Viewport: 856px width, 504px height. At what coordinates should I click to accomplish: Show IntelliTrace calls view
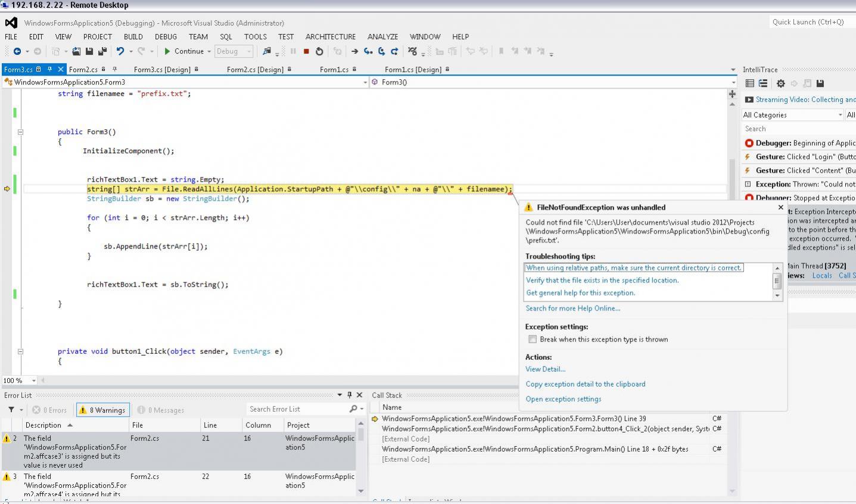763,83
